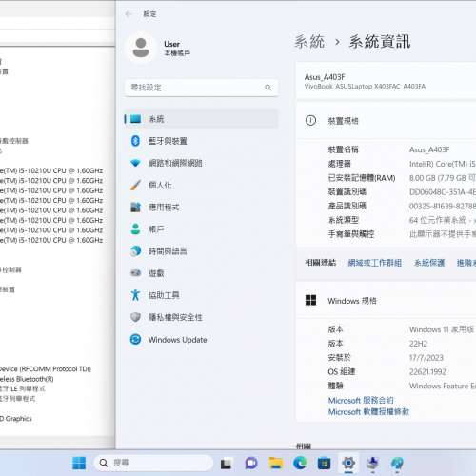476x476 pixels.
Task: Open the 網域或工作群組 link
Action: click(x=375, y=263)
